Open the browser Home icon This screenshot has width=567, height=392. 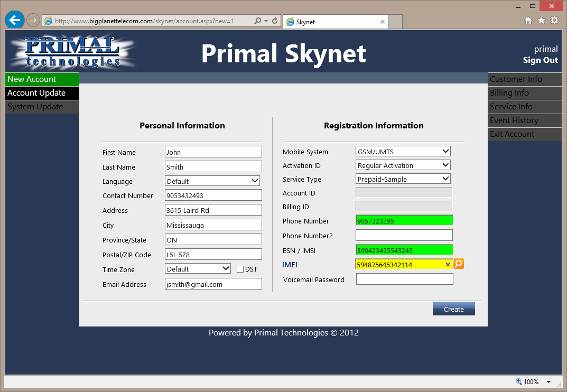click(x=528, y=21)
